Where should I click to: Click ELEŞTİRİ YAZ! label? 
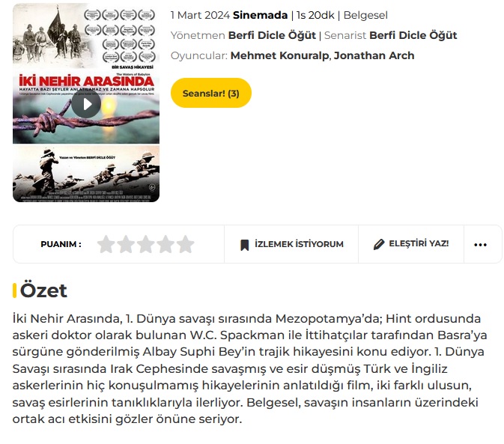coord(419,243)
